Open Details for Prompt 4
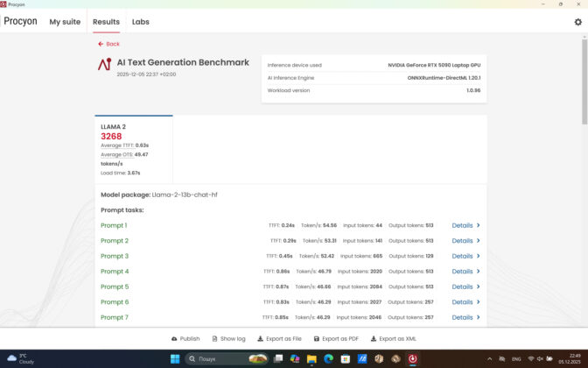588x368 pixels. pyautogui.click(x=462, y=272)
